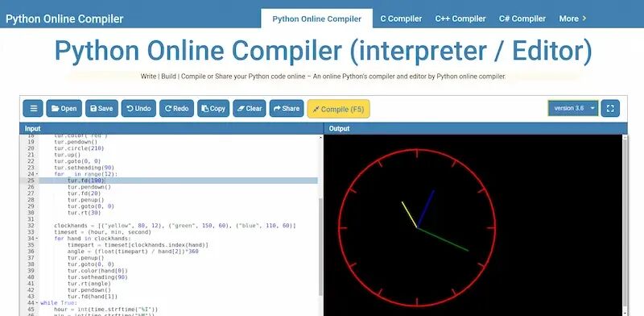Screen dimensions: 644x316
Task: Click line number 36 in the gutter
Action: [31, 252]
